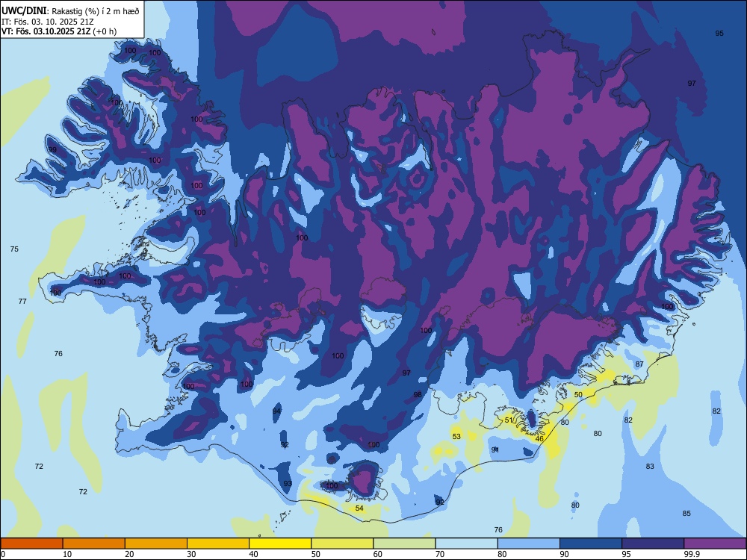Click the legend tick label "20"

click(x=129, y=554)
